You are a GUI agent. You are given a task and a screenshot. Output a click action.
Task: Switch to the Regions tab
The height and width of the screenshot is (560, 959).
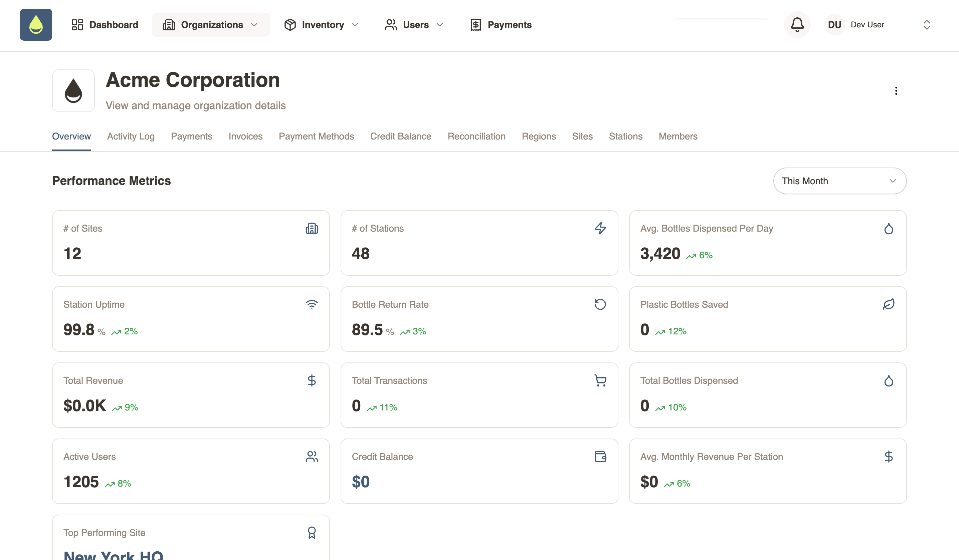pyautogui.click(x=539, y=136)
